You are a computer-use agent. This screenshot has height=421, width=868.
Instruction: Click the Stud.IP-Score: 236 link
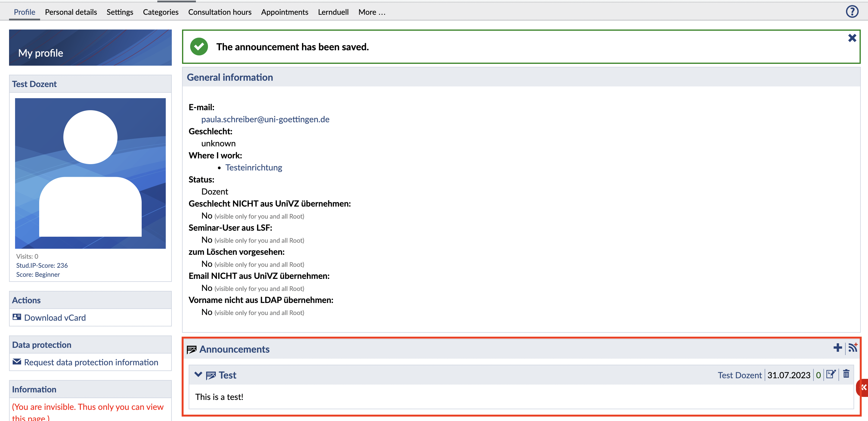pyautogui.click(x=42, y=265)
